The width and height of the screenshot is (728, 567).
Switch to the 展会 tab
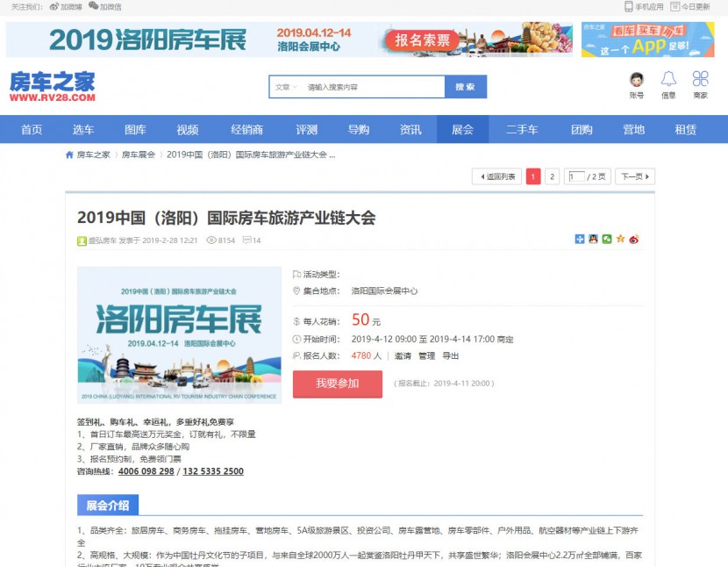click(462, 128)
